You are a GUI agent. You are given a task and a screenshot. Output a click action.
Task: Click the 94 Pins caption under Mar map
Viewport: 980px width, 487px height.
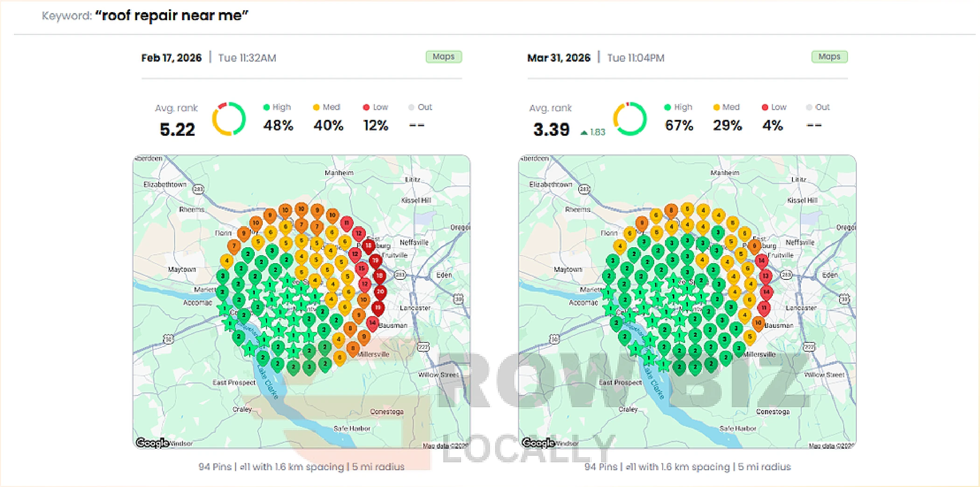coord(687,467)
